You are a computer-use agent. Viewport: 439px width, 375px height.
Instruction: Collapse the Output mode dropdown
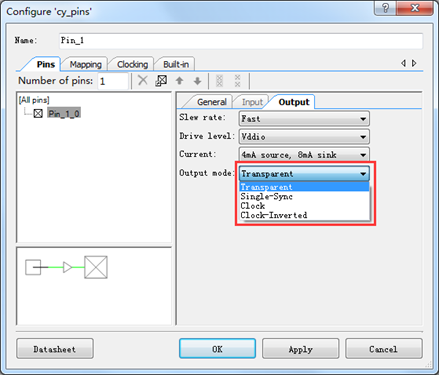(x=304, y=174)
